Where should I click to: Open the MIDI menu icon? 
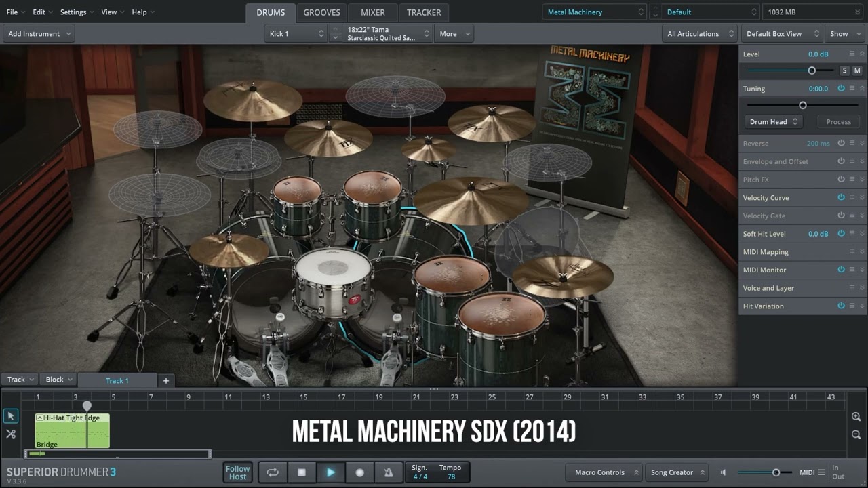tap(822, 472)
